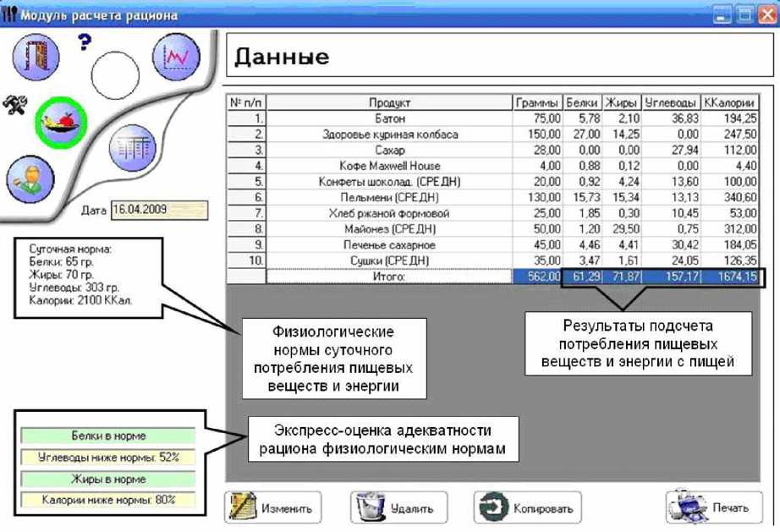Click total carbohydrates value 157,17
This screenshot has width=780, height=532.
pos(671,277)
